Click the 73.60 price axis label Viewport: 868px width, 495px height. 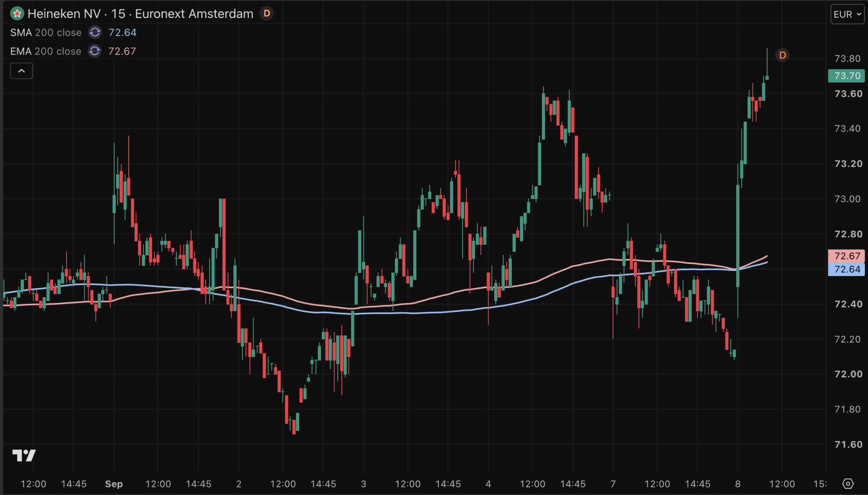pos(848,94)
